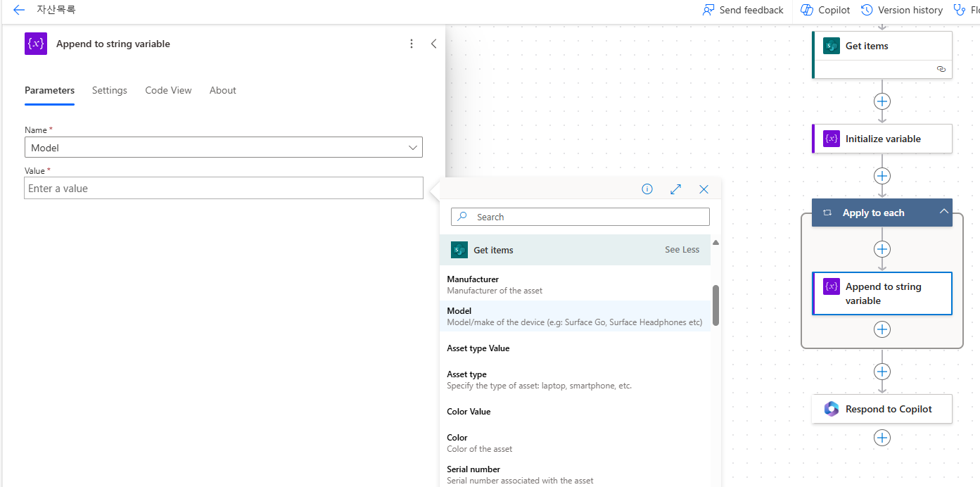980x487 pixels.
Task: Click the connection link icon on Get items card
Action: (x=941, y=69)
